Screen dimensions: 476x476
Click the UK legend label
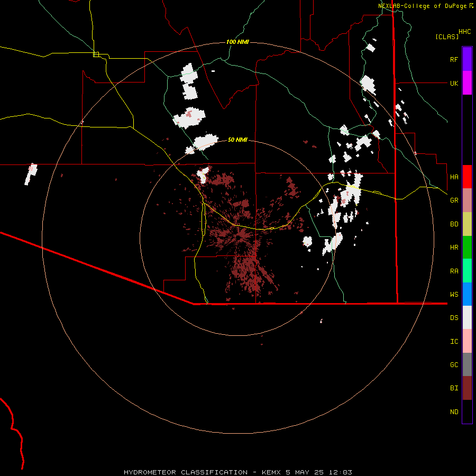(x=454, y=83)
